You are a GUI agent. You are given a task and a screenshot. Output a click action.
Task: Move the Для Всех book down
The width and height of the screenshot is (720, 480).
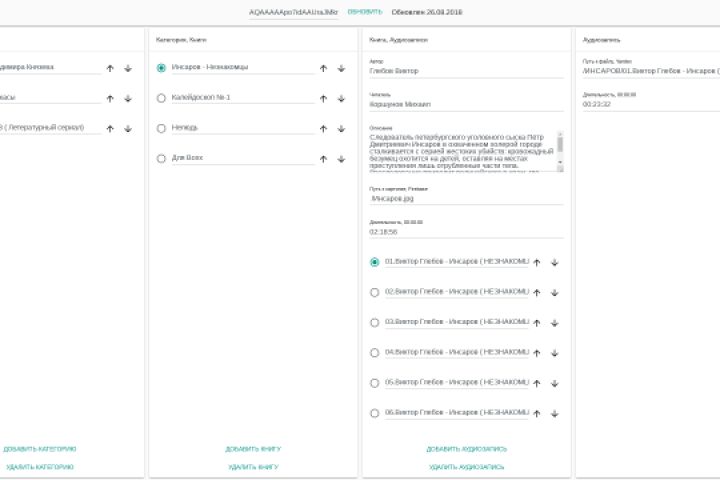pos(343,158)
